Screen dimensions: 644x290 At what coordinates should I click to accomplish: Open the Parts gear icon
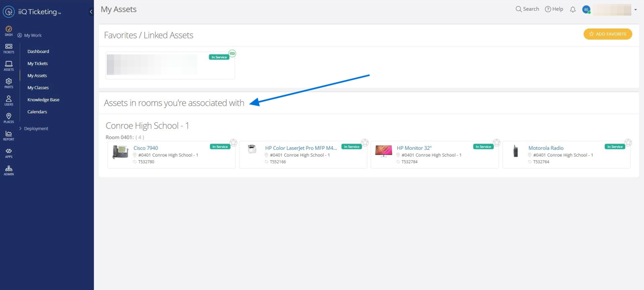pos(9,83)
